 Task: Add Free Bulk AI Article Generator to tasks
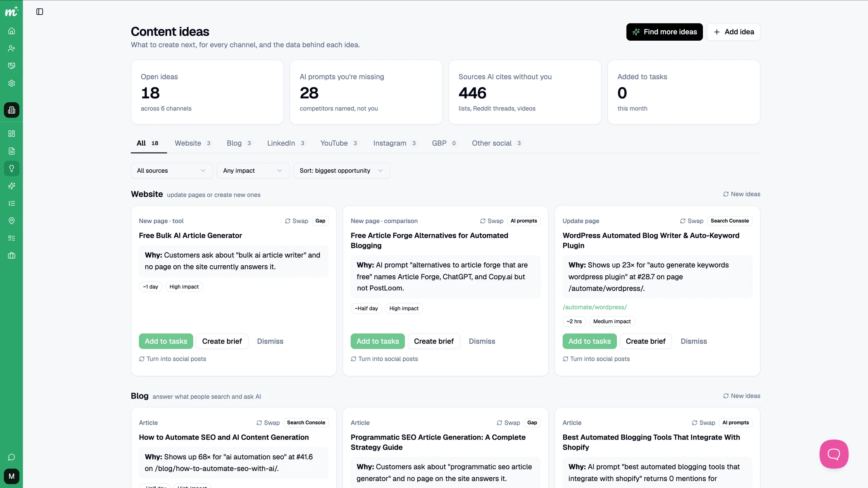pos(166,341)
